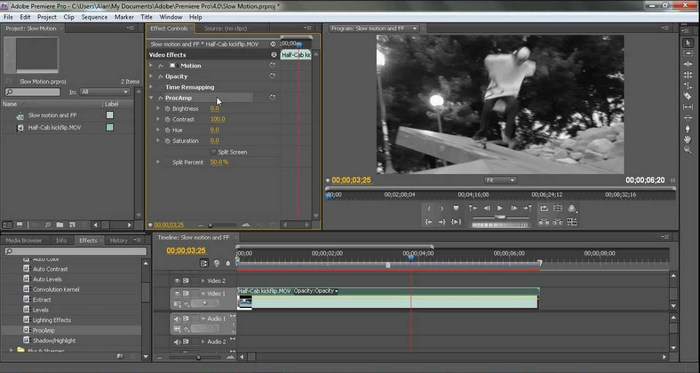Screen dimensions: 700x373
Task: Open the Sequence menu
Action: point(94,17)
